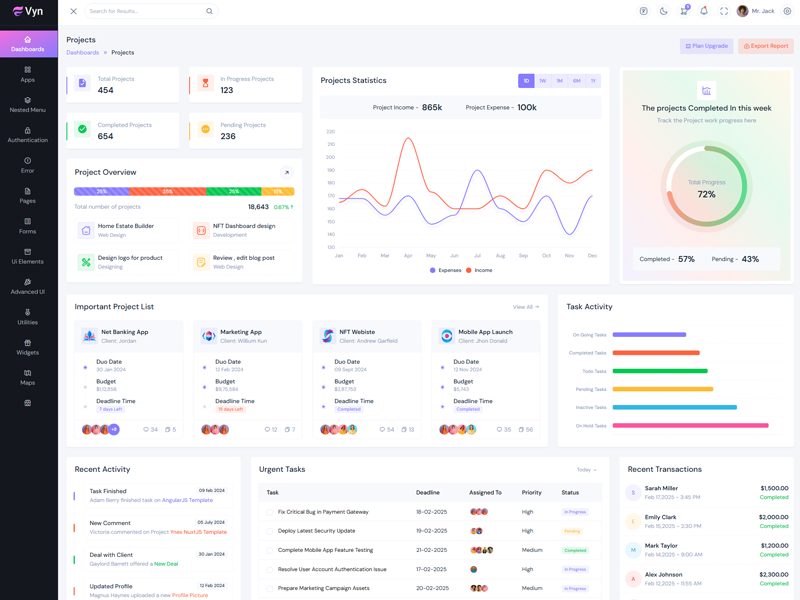800x600 pixels.
Task: Check the 'Fix Critical Bug in Payment Gateway' checkbox
Action: [x=269, y=512]
